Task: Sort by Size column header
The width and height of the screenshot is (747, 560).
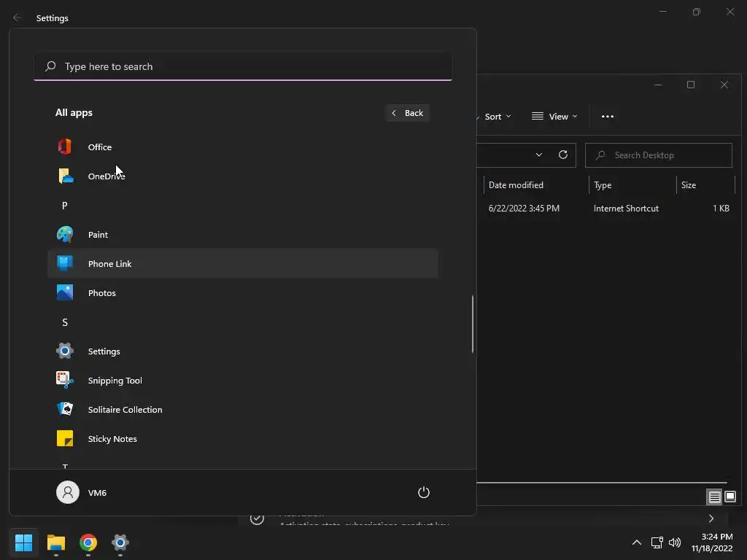Action: click(x=705, y=185)
